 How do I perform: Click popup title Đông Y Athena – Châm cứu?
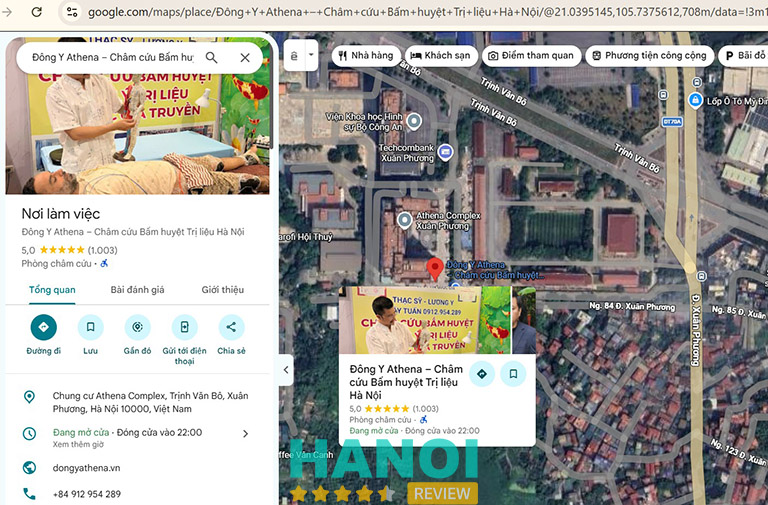click(406, 382)
